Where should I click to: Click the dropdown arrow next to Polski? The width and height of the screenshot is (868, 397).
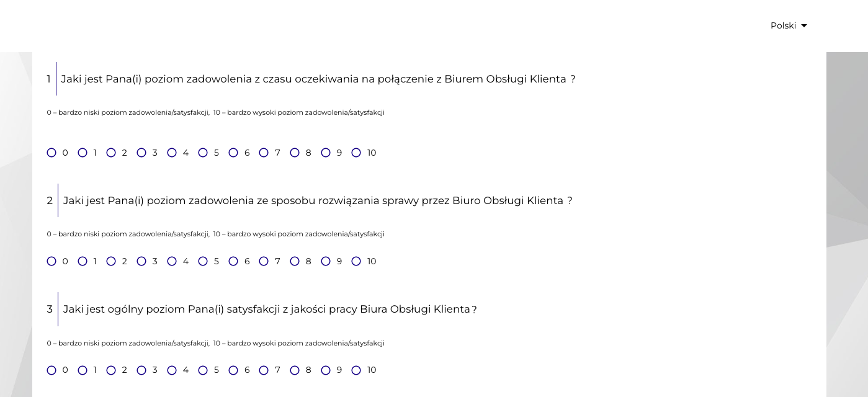804,26
